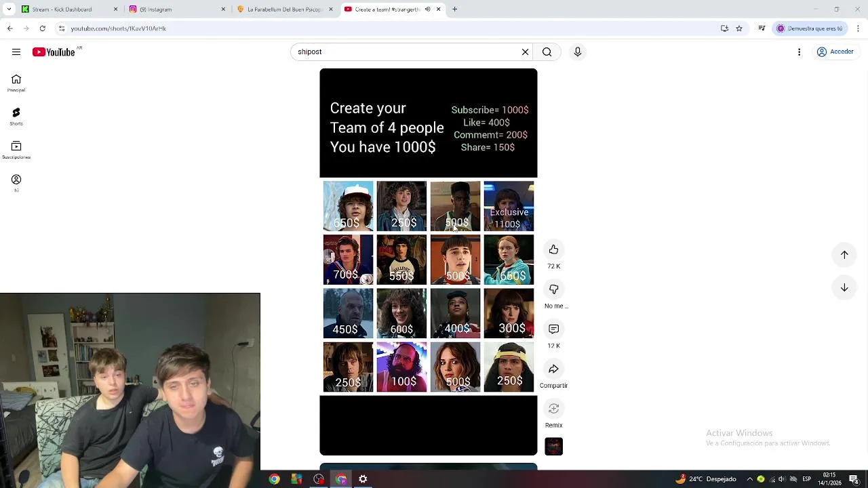Open the Windows notification center

click(854, 479)
